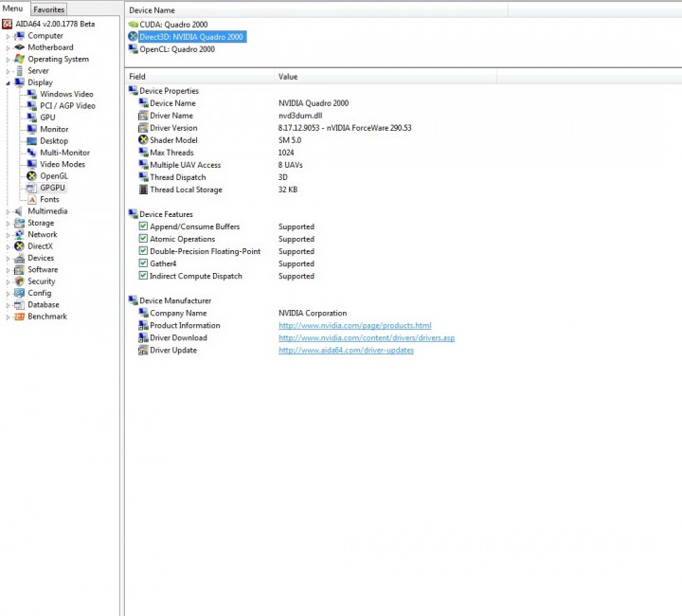Switch to the Menu tab
Screen dimensions: 682x616
(12, 9)
